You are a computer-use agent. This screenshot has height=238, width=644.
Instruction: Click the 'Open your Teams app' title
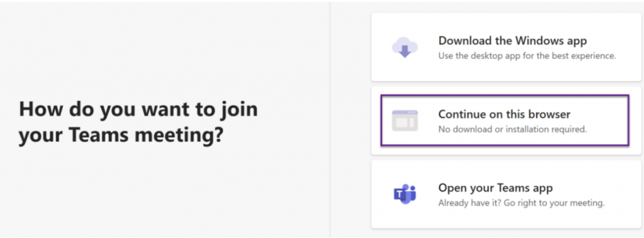(496, 188)
